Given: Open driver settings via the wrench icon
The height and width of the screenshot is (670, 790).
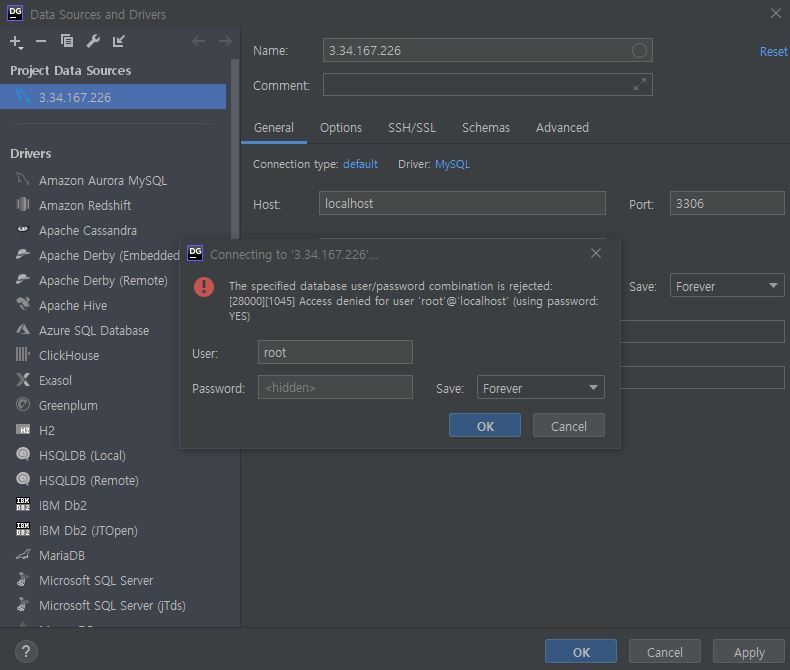Looking at the screenshot, I should [93, 41].
